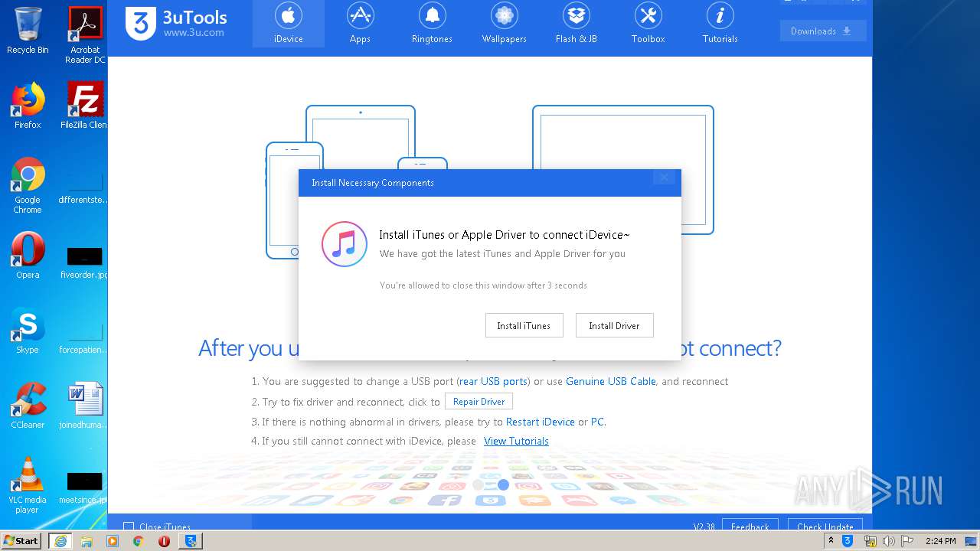Close the Install Necessary Components dialog
The width and height of the screenshot is (980, 551).
(x=664, y=178)
